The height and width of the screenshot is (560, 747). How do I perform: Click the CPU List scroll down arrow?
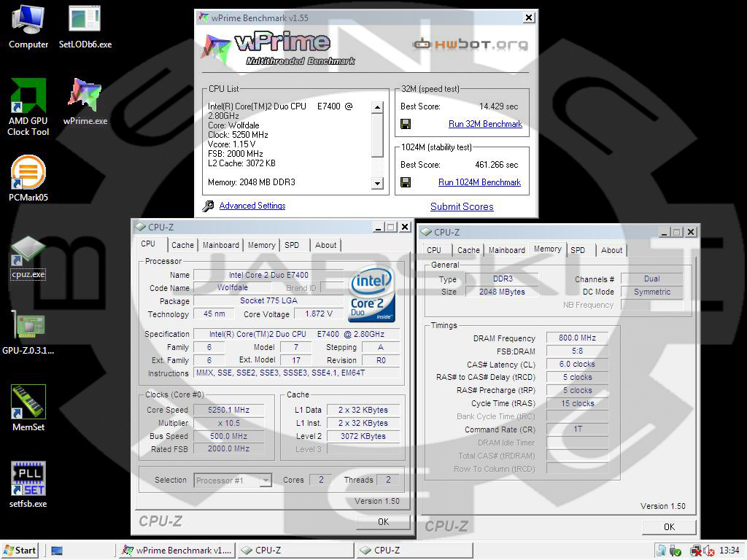coord(377,183)
